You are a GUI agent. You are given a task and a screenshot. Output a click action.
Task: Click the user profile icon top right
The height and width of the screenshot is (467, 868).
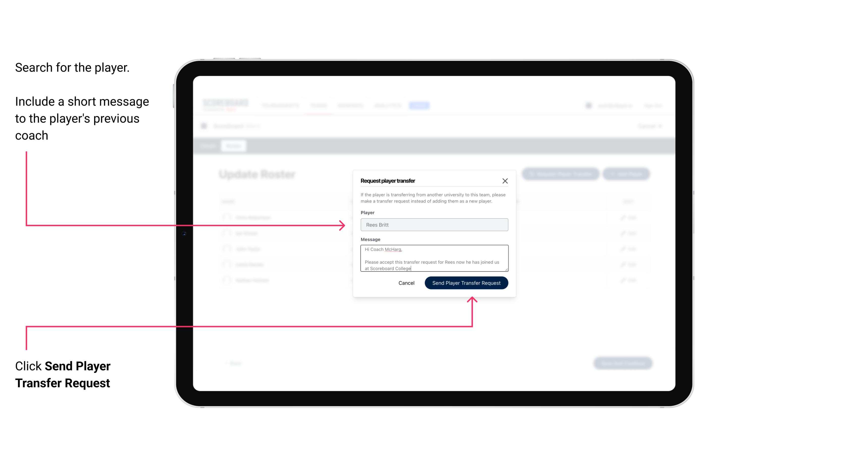pyautogui.click(x=588, y=105)
